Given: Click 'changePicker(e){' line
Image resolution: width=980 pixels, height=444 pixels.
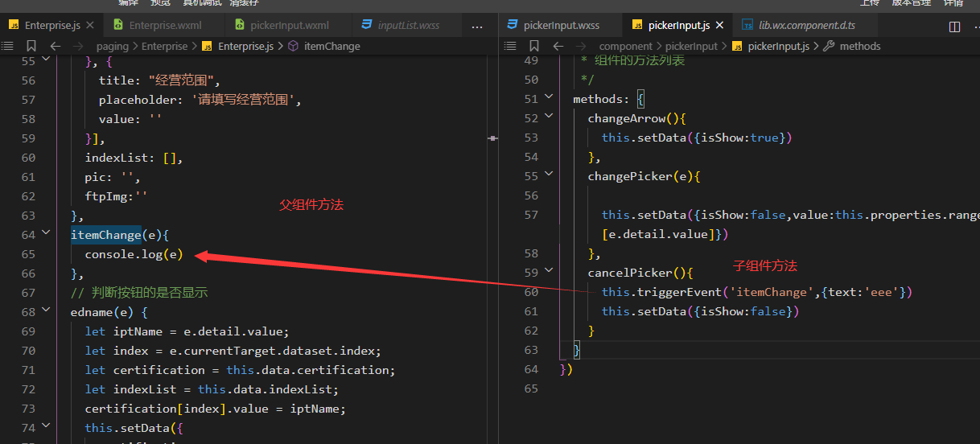Looking at the screenshot, I should pos(644,176).
